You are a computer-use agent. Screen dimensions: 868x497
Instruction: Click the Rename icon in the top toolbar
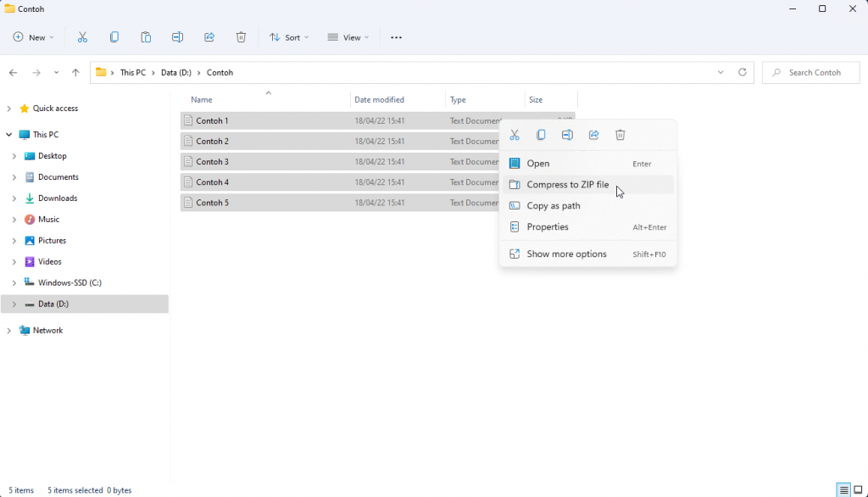[x=177, y=37]
